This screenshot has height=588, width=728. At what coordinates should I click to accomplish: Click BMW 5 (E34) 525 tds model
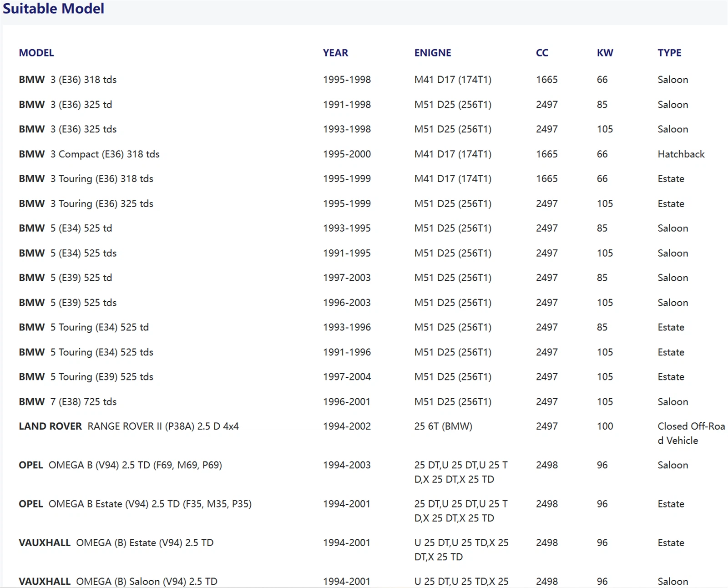[68, 253]
